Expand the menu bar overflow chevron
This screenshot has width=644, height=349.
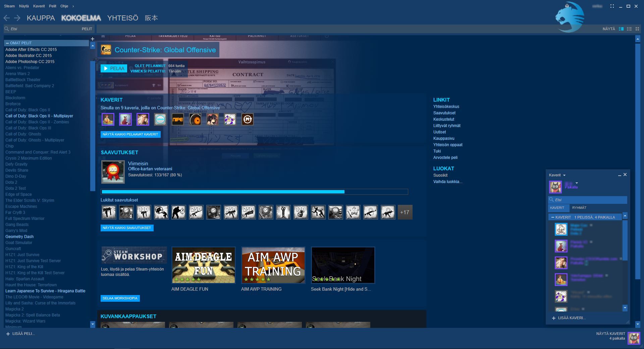tap(73, 6)
